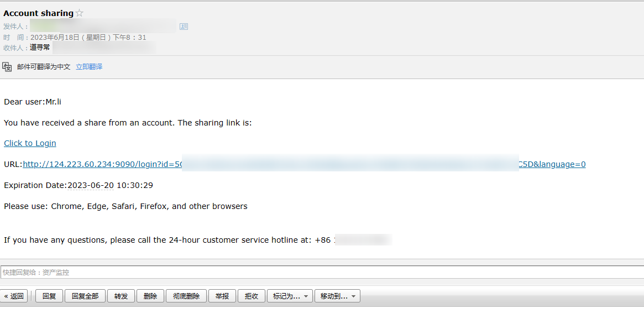The width and height of the screenshot is (644, 324).
Task: Click the 立即翻译 link
Action: click(89, 67)
